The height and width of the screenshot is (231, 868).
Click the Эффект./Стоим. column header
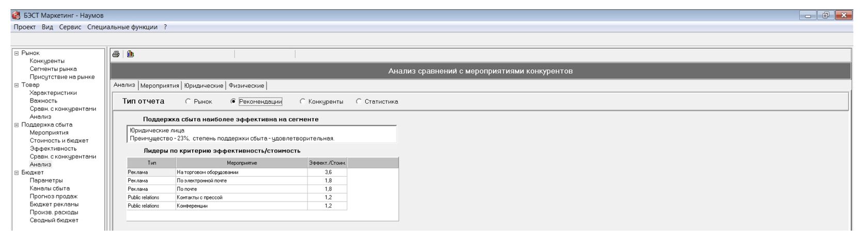click(327, 163)
